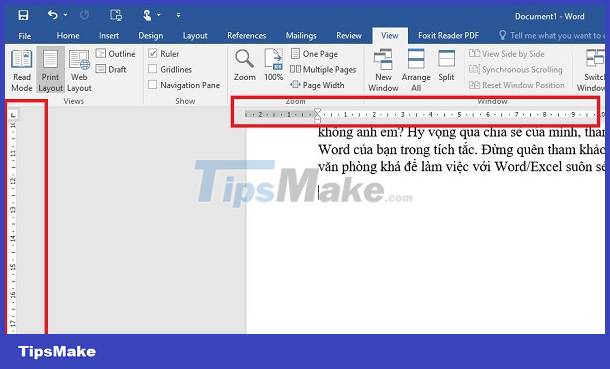Click the left indent marker on ruler
The height and width of the screenshot is (369, 610).
[317, 120]
